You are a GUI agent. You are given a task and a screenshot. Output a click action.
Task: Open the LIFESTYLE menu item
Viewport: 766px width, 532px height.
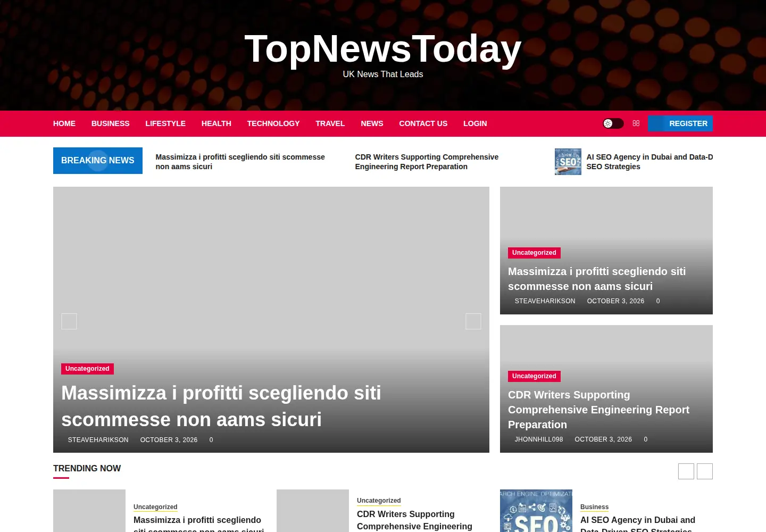click(x=165, y=123)
